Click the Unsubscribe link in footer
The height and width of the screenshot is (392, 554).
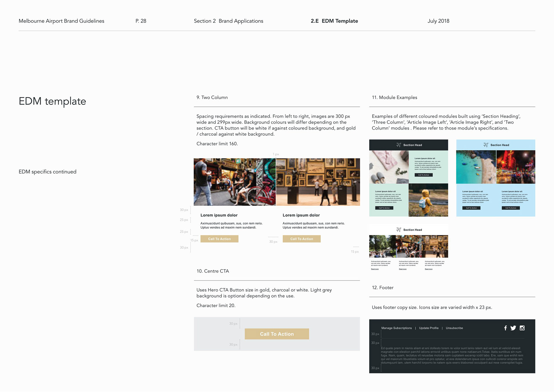[454, 328]
